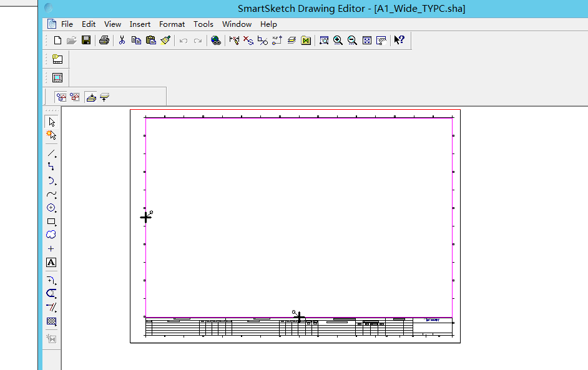Click the grayed symbol placement tool

[51, 339]
